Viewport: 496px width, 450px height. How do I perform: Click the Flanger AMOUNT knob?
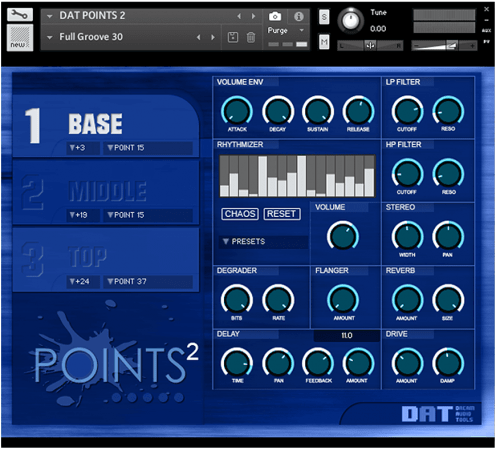343,300
